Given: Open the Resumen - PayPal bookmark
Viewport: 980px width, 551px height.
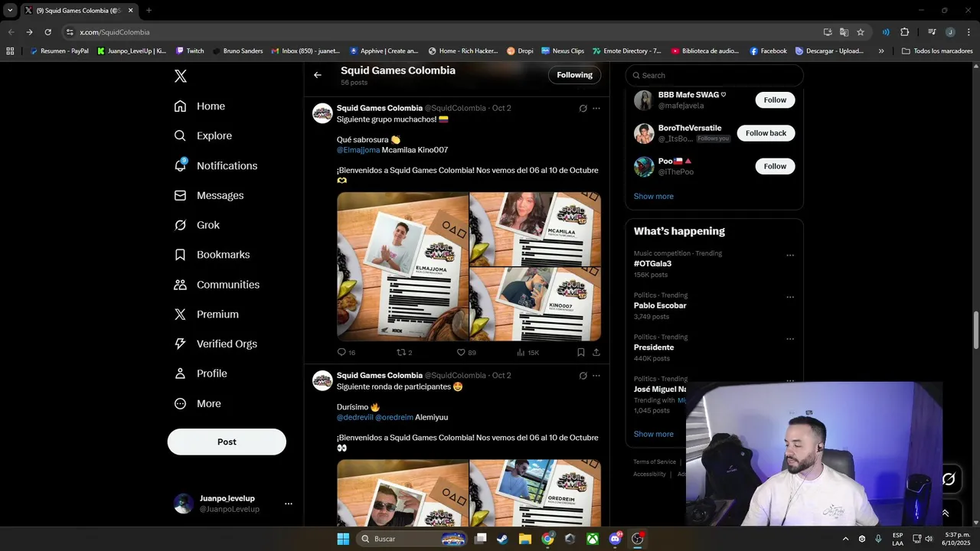Looking at the screenshot, I should pos(59,51).
